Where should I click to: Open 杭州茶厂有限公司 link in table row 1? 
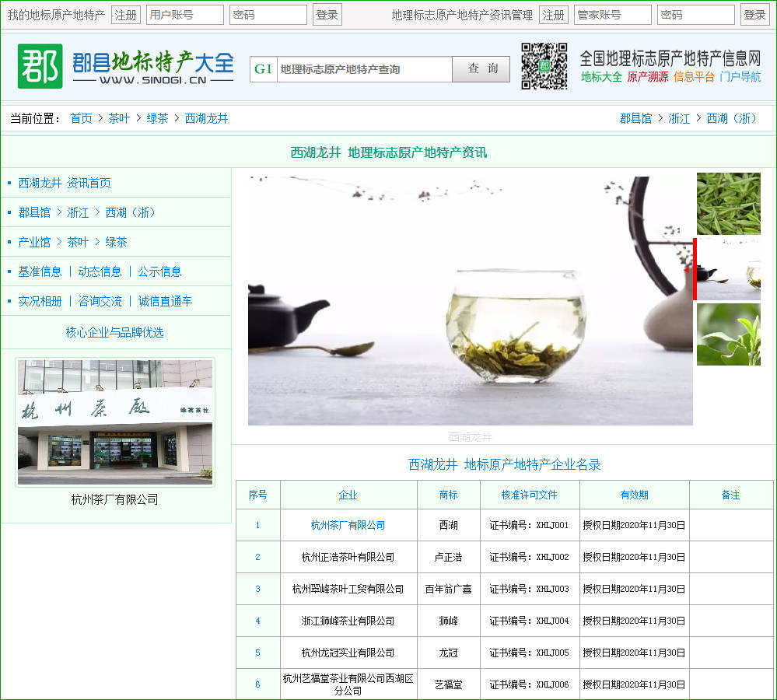click(348, 525)
